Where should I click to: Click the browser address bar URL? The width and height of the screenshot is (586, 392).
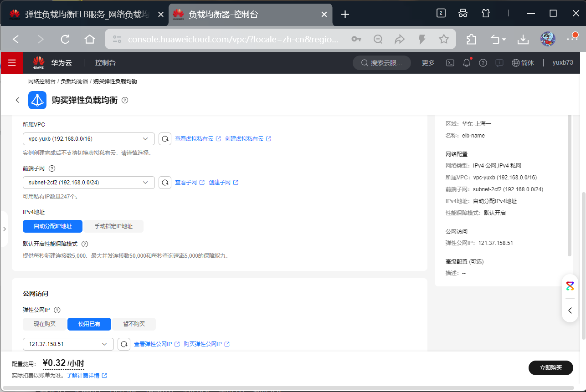coord(233,40)
